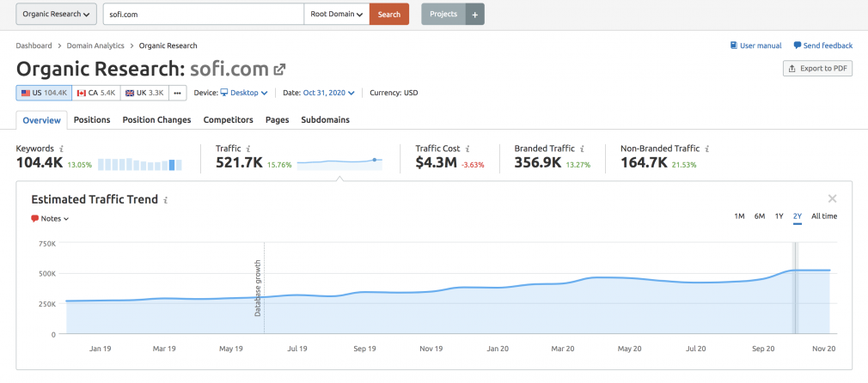Set chart range to 2Y
Image resolution: width=868 pixels, height=383 pixels.
pos(798,216)
